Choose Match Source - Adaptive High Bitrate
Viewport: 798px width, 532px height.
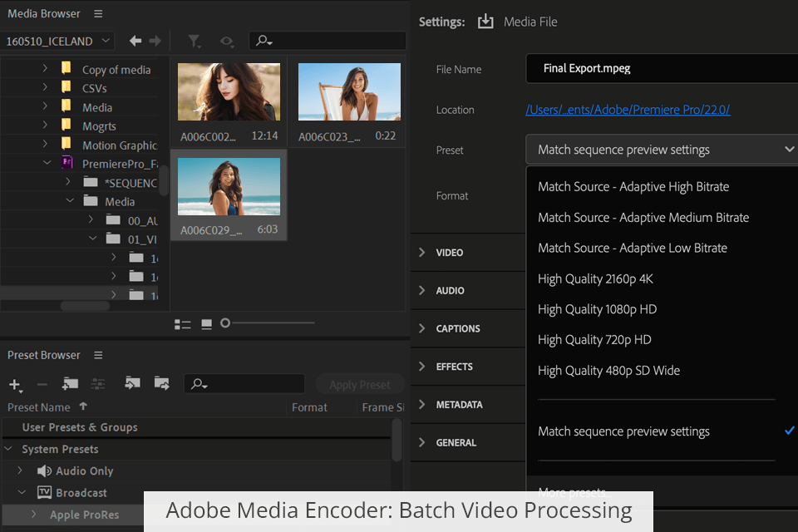click(x=633, y=187)
